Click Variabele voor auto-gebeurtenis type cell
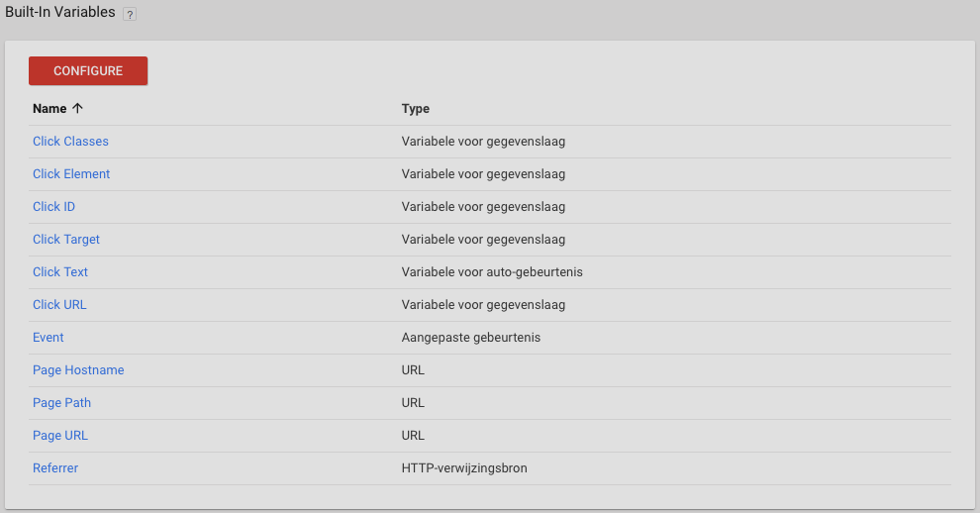980x513 pixels. click(492, 272)
